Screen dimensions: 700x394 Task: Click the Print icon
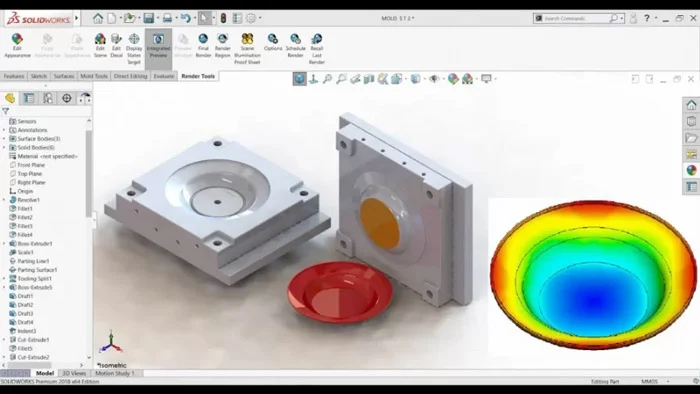point(167,18)
